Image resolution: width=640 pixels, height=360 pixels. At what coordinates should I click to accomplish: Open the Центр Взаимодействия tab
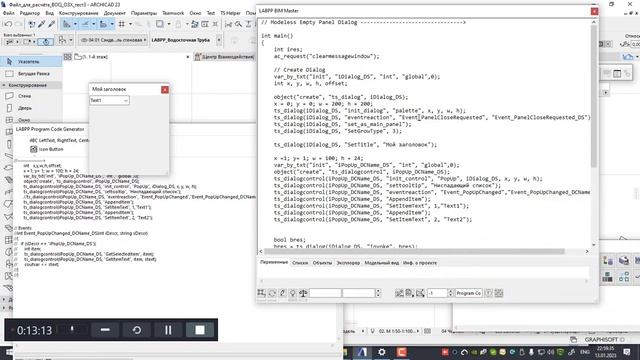pos(224,57)
